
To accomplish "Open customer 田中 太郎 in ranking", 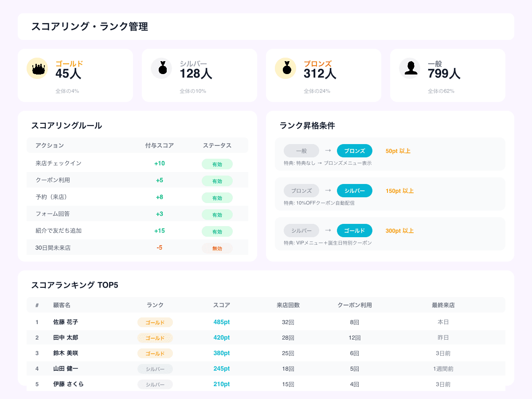I will [x=66, y=337].
